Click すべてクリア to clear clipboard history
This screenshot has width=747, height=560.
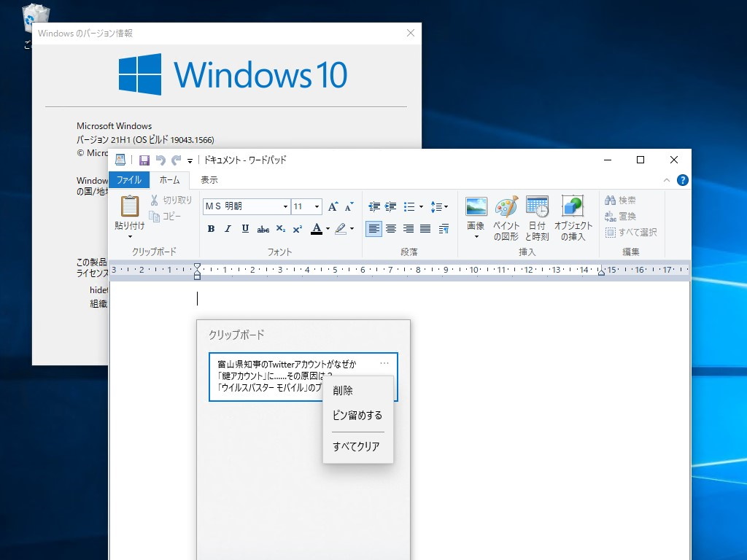357,446
